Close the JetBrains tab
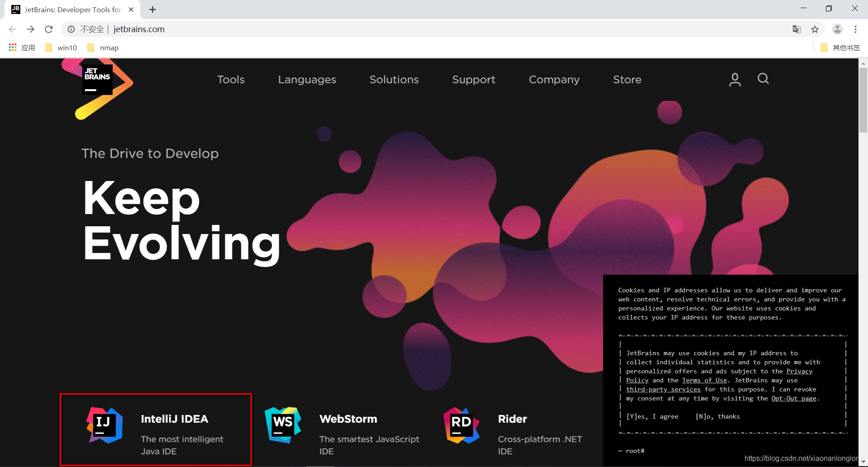868x467 pixels. point(131,10)
